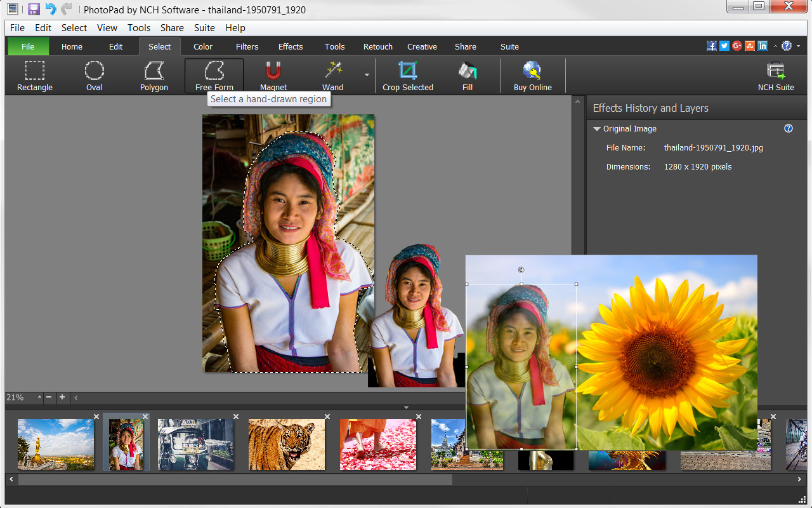Open the View menu
This screenshot has width=812, height=508.
pos(107,27)
